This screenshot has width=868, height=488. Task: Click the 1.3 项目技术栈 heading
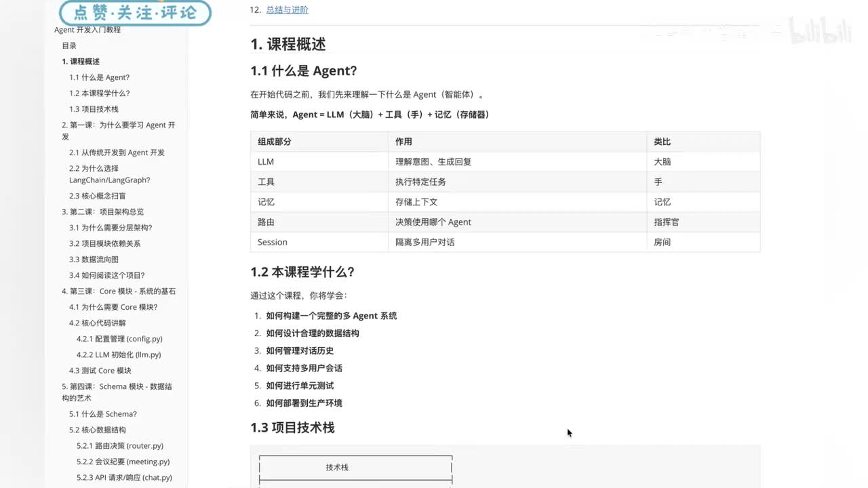coord(292,428)
